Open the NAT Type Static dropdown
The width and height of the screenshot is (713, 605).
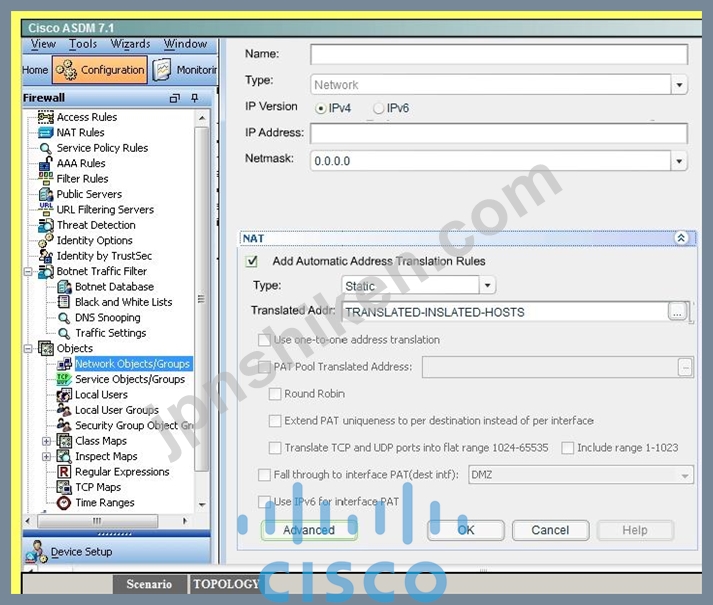[487, 286]
